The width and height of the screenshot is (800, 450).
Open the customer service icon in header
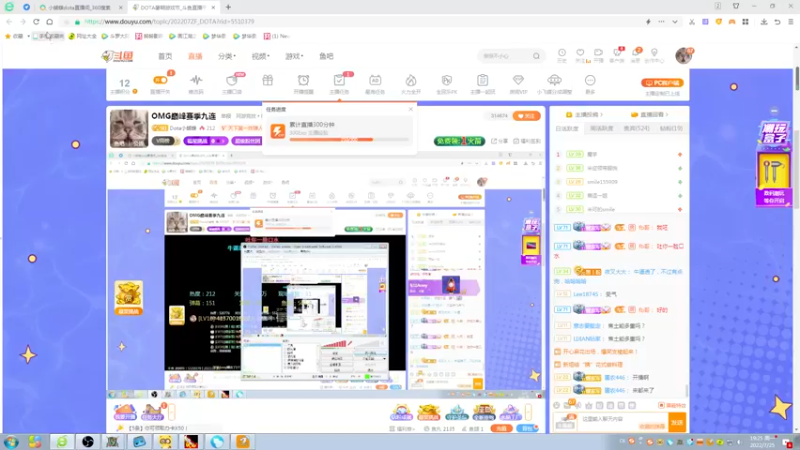point(617,55)
